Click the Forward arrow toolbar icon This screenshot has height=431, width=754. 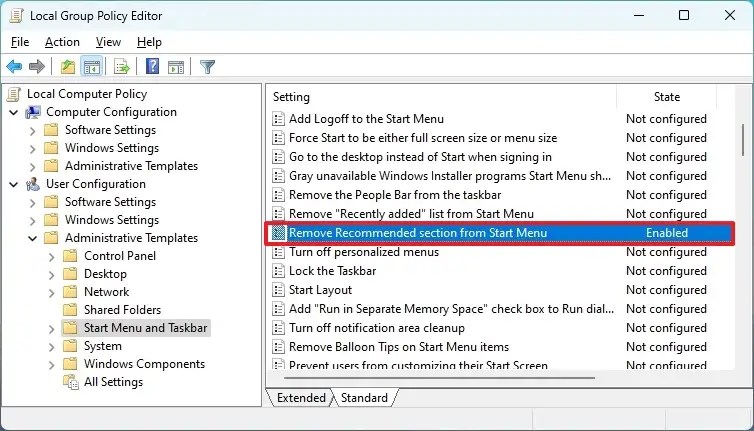tap(37, 66)
